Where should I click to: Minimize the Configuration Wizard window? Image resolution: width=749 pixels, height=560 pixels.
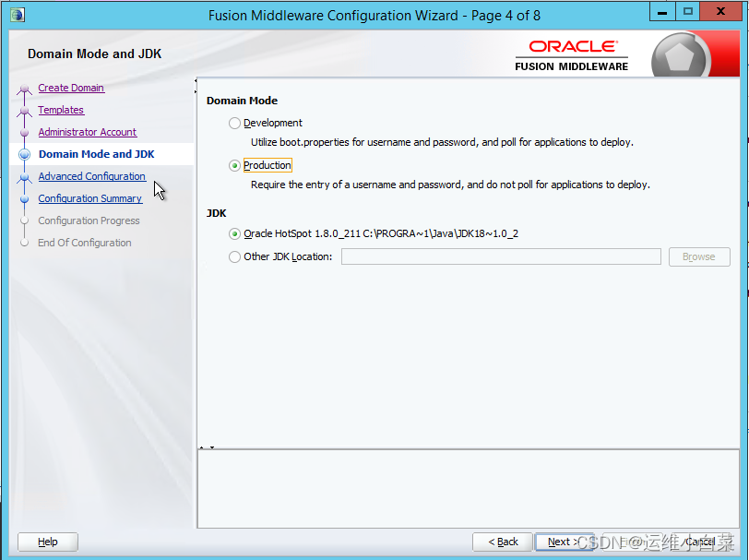pos(662,11)
